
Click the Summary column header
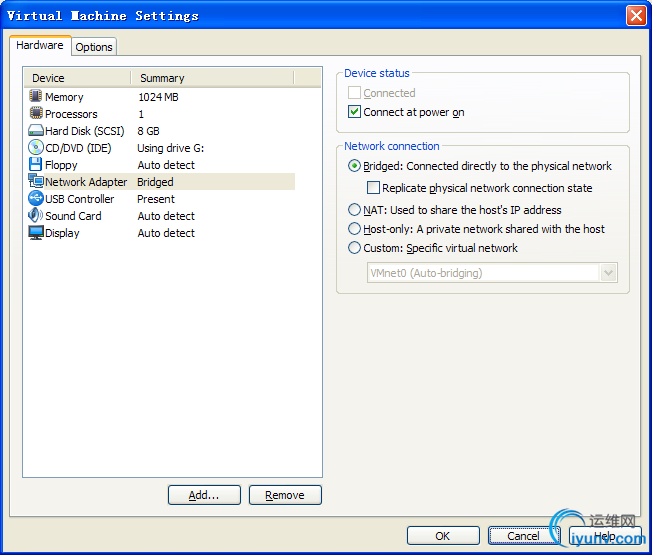coord(212,78)
